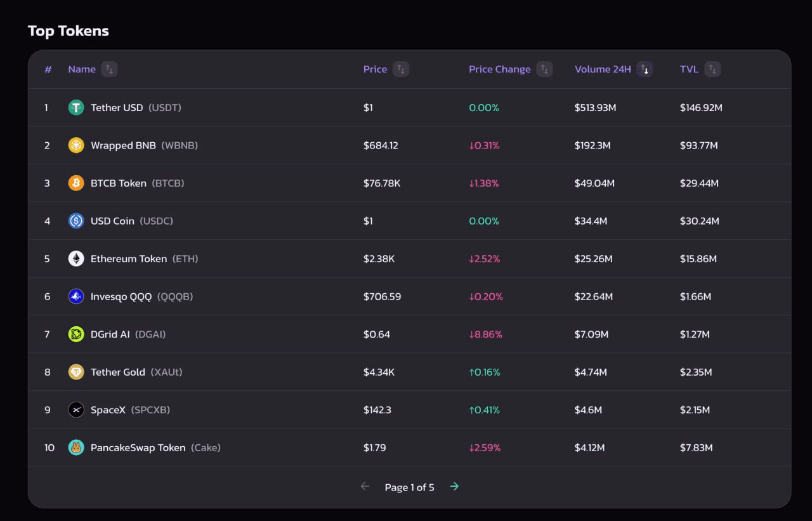
Task: Click the Volume 24H column header label
Action: point(603,69)
